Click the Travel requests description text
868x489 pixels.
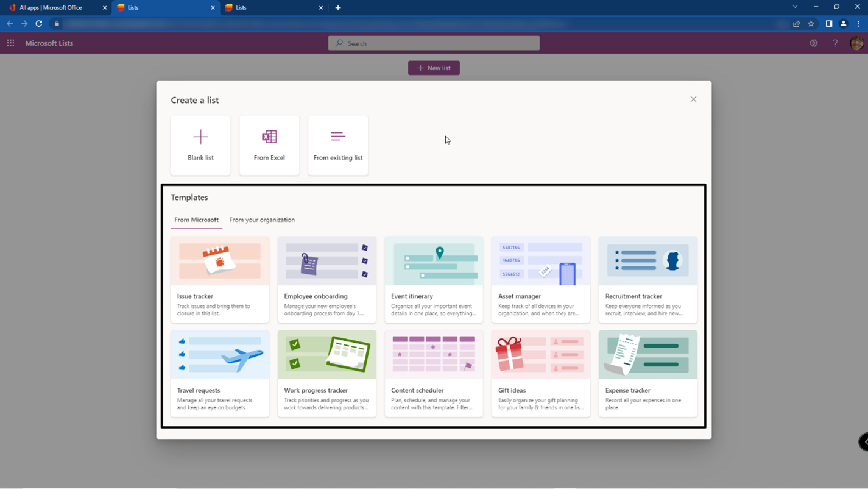coord(214,404)
